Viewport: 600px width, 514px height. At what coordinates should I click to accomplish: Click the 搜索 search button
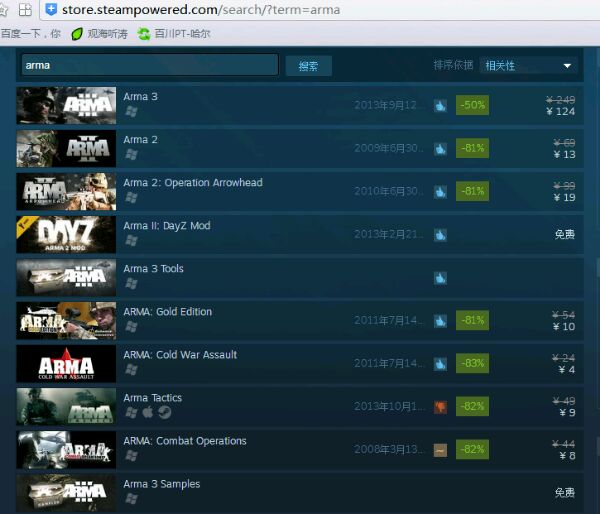308,66
